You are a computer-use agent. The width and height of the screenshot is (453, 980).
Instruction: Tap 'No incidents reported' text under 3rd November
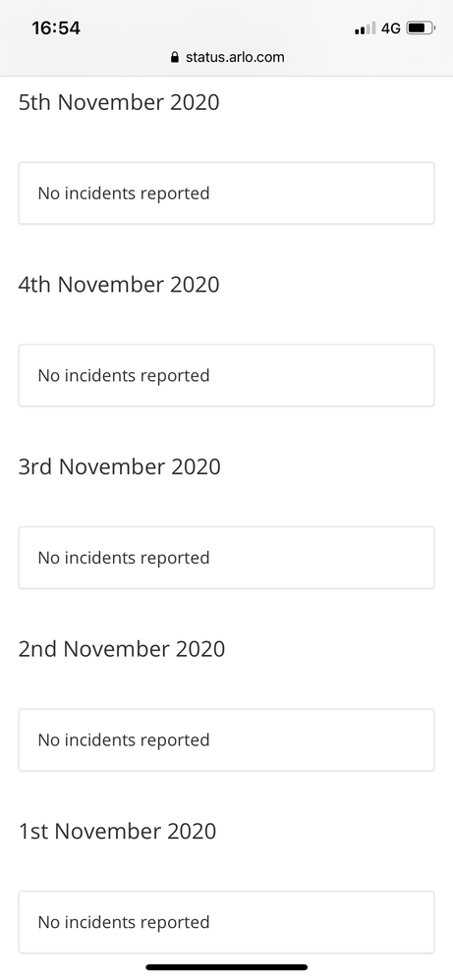(123, 558)
